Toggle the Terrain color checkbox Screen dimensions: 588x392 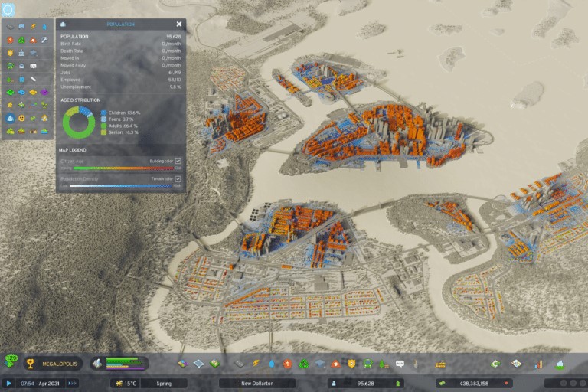[x=178, y=179]
